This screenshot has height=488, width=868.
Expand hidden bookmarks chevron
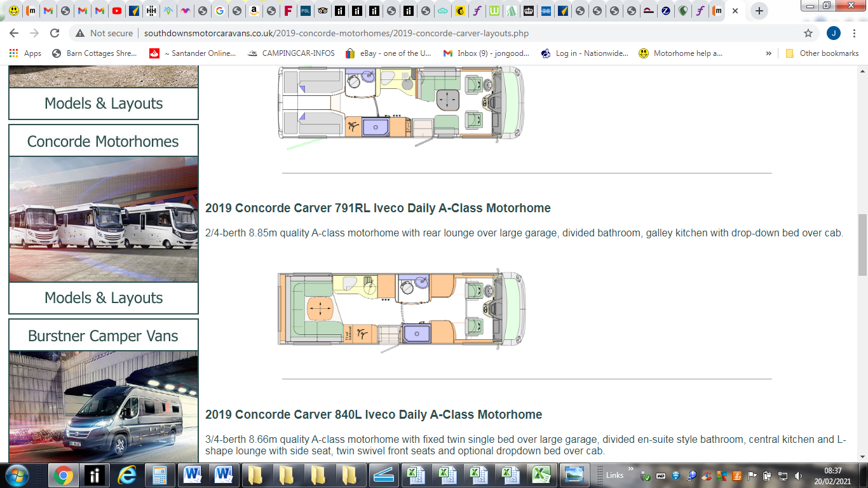pyautogui.click(x=768, y=53)
